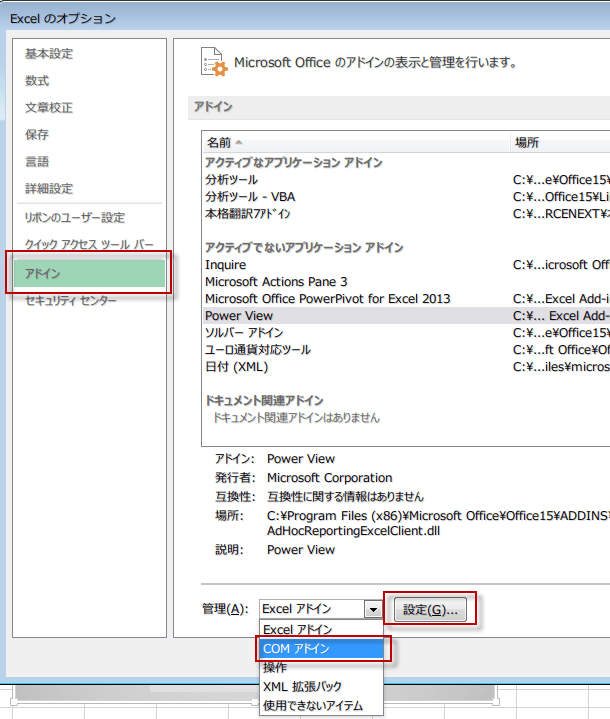The height and width of the screenshot is (719, 610).
Task: Go to the 保存 options
Action: pos(37,135)
